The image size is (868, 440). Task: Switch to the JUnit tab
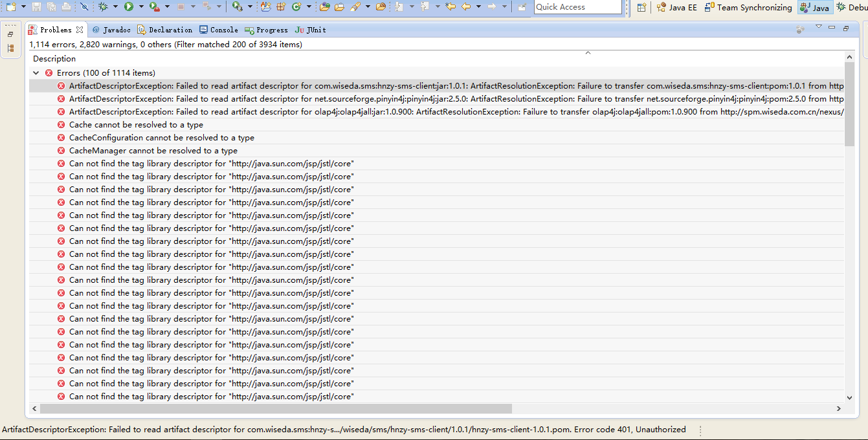311,30
